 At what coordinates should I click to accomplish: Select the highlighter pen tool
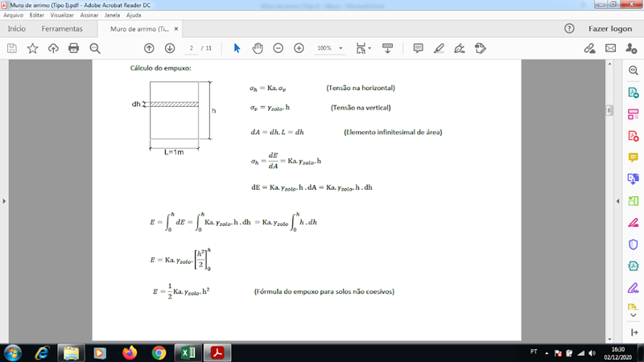click(x=439, y=48)
